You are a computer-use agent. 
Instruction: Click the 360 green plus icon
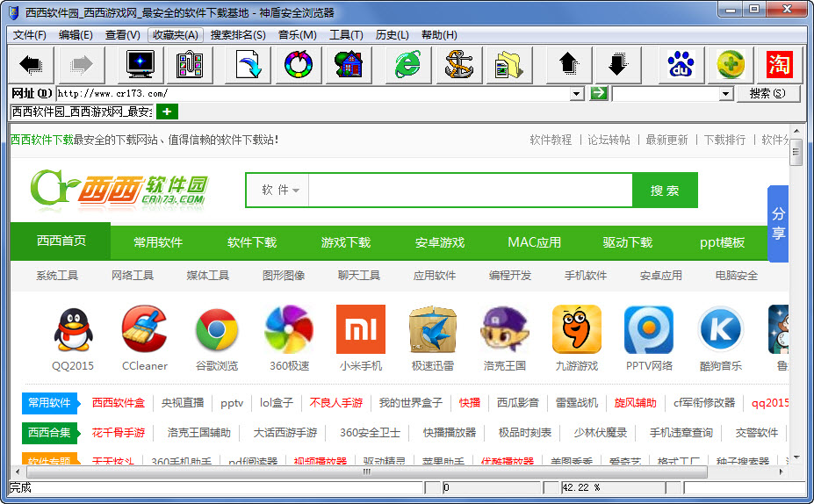(x=731, y=65)
